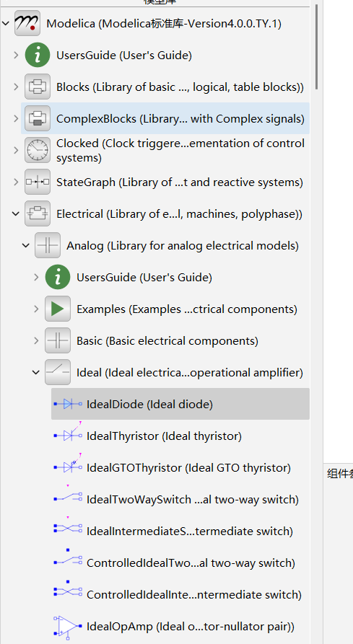Collapse the Ideal package chevron
The image size is (353, 644).
pos(36,373)
